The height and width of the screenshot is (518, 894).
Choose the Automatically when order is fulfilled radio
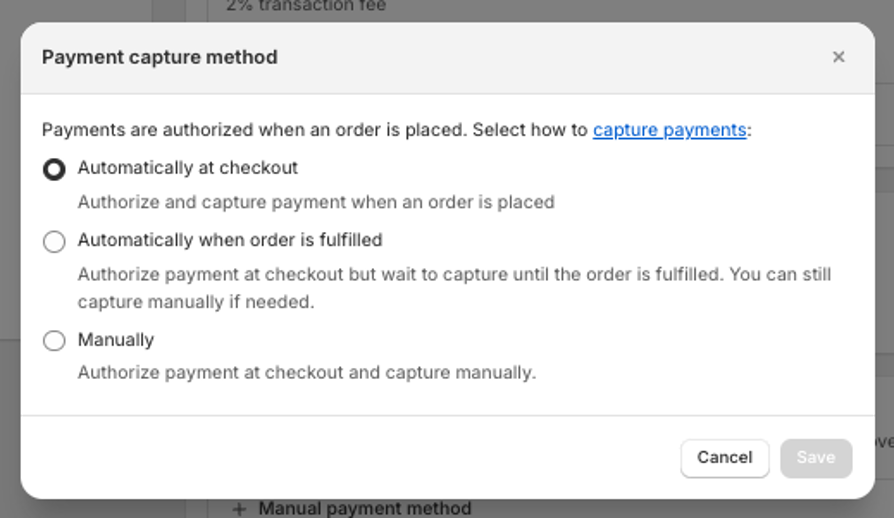click(x=54, y=241)
